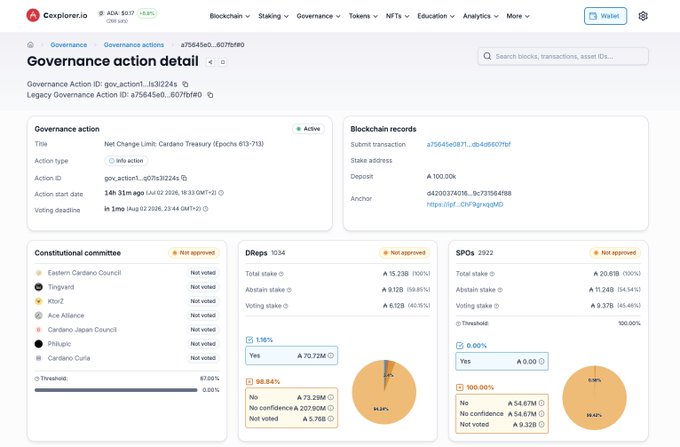Open the settings gear icon
Viewport: 680px width, 447px height.
(x=643, y=16)
